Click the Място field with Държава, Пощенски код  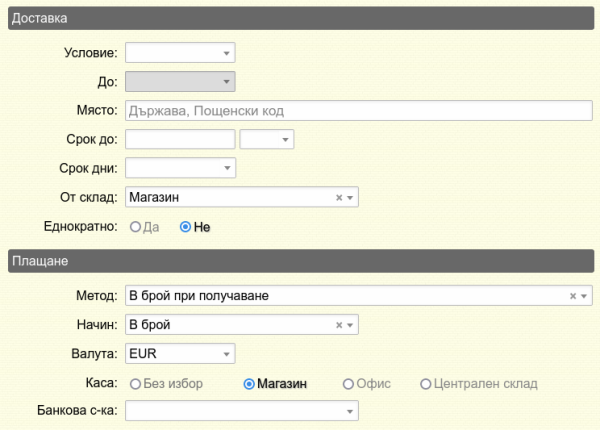(x=359, y=111)
